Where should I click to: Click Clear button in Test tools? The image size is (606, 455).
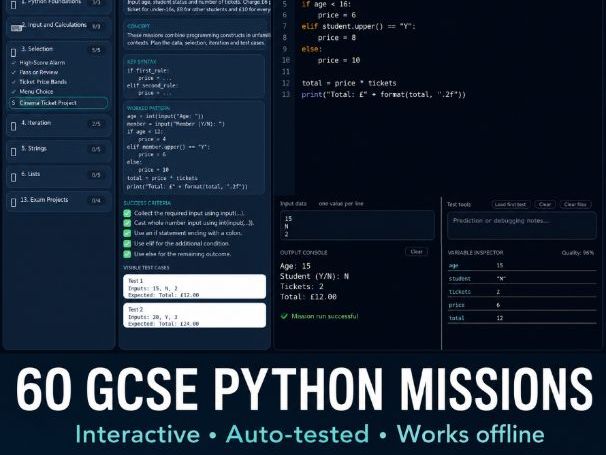545,204
